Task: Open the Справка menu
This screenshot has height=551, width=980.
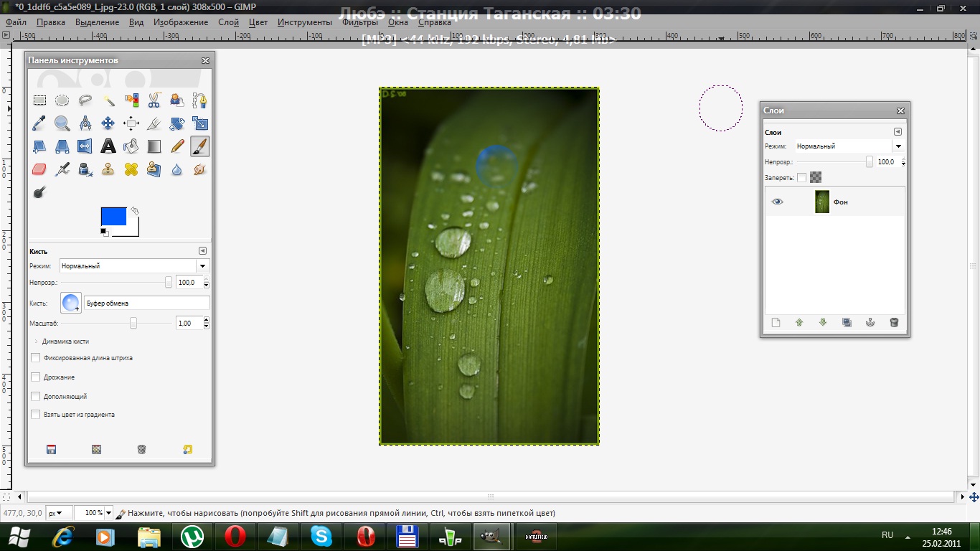Action: click(435, 22)
